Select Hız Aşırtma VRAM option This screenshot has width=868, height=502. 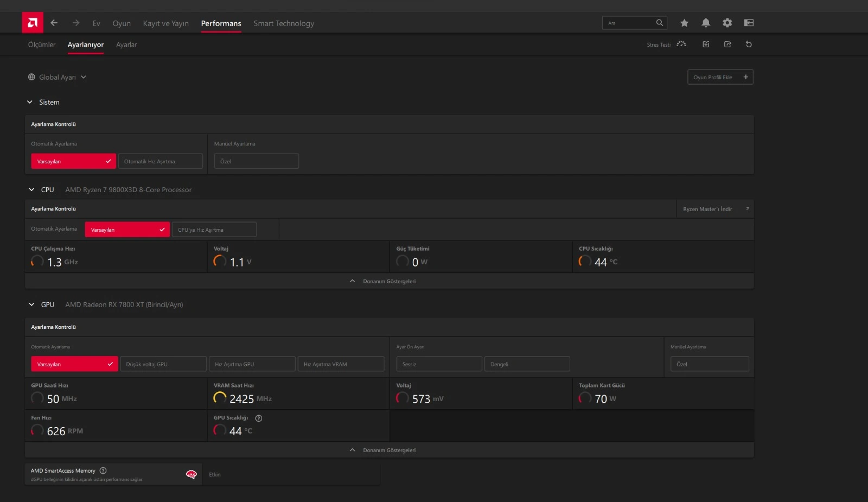click(341, 364)
